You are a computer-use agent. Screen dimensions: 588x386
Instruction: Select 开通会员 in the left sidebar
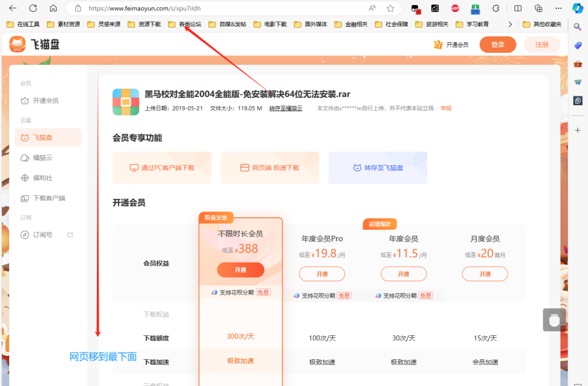coord(48,101)
